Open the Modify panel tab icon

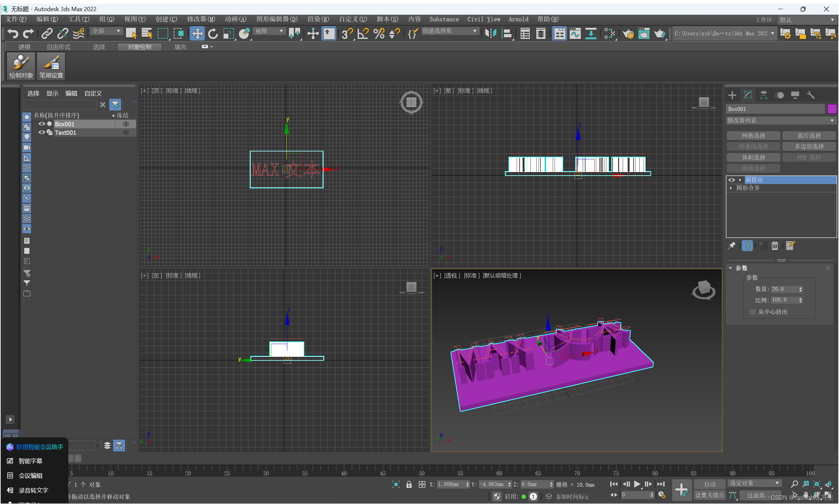[x=748, y=95]
